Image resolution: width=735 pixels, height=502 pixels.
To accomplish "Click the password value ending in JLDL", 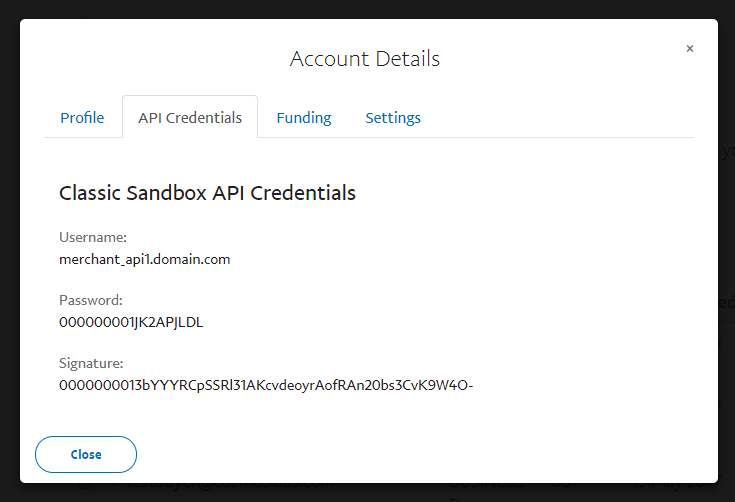I will (132, 322).
